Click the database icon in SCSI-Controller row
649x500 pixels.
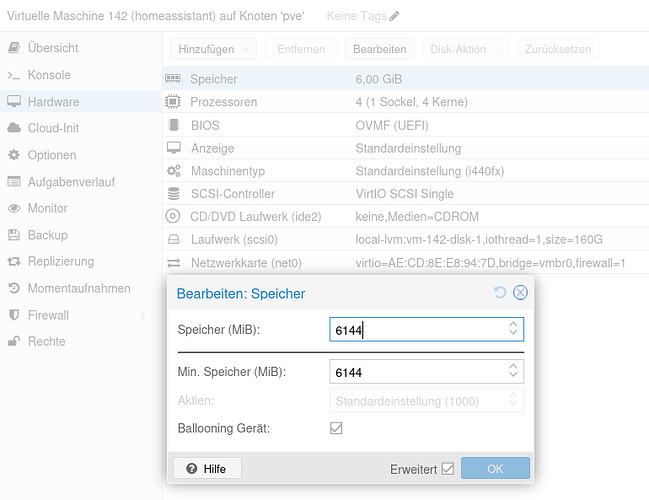(173, 193)
